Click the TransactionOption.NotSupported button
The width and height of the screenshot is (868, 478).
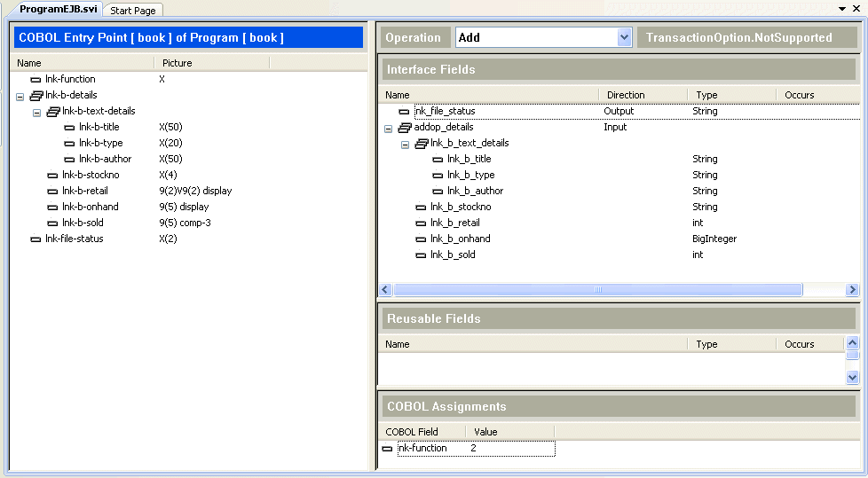tap(738, 38)
